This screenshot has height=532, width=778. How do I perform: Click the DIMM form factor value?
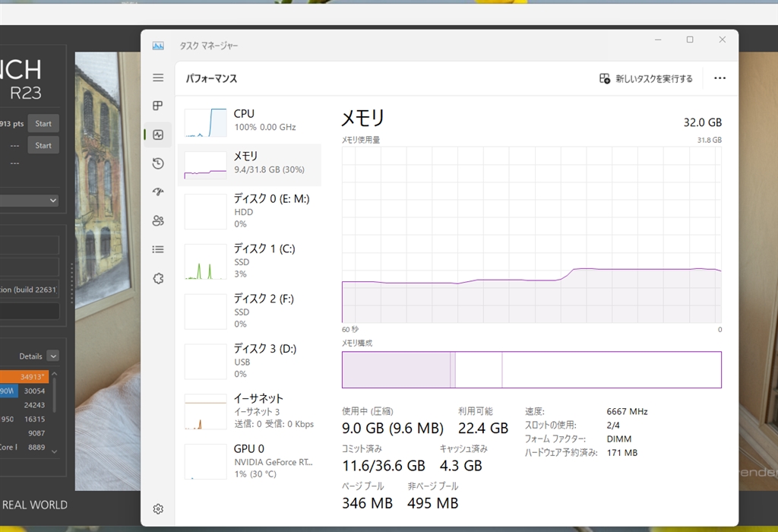click(619, 439)
